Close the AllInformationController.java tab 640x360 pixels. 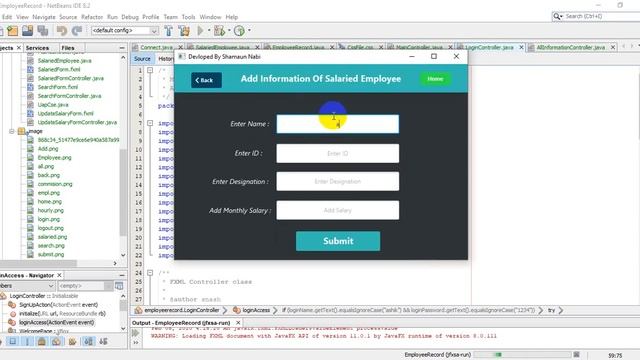[x=613, y=47]
